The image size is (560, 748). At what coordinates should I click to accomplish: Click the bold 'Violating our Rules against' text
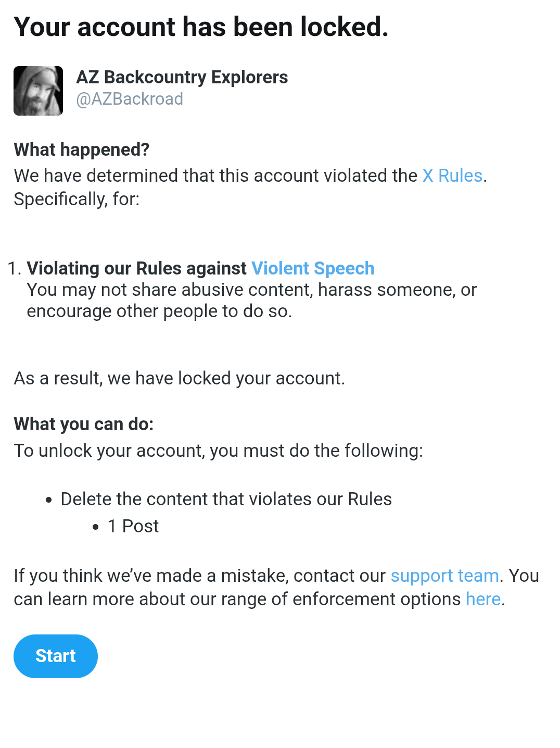136,268
